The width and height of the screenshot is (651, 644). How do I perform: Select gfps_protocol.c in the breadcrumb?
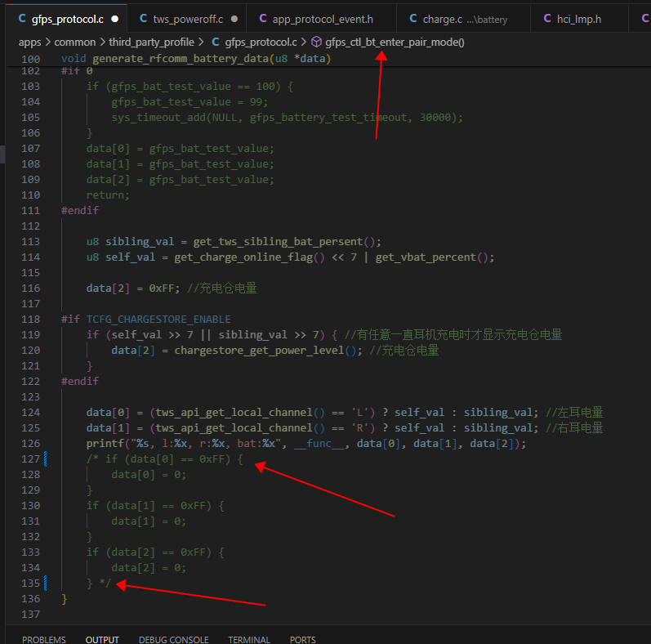(x=261, y=42)
